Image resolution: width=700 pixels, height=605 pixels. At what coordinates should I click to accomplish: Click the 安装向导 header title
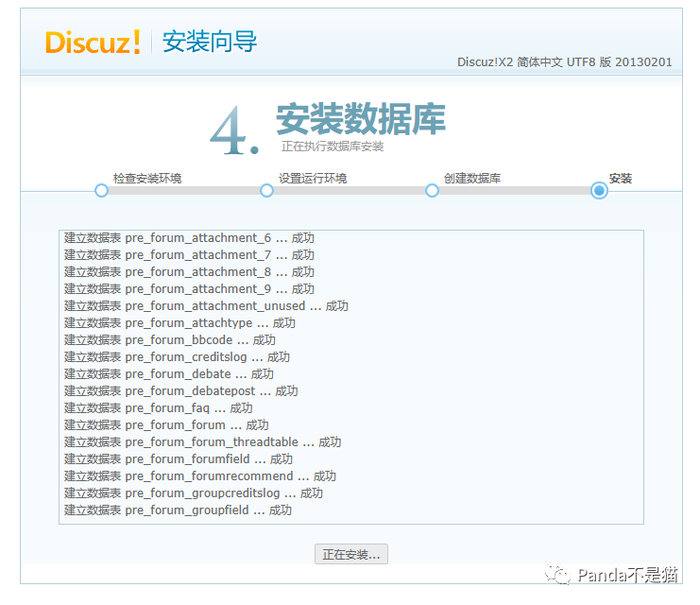(210, 42)
